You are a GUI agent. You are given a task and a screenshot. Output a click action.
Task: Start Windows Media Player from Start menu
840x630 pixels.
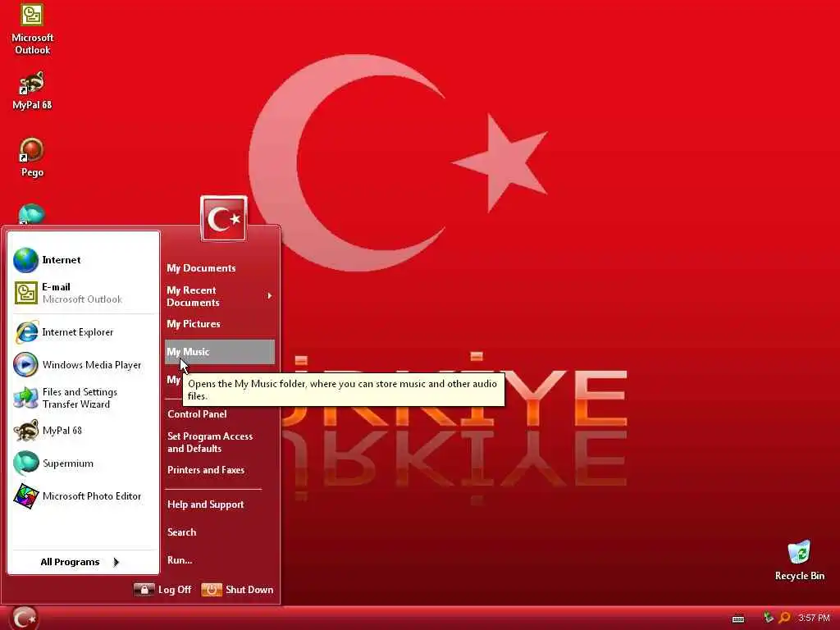(x=84, y=365)
